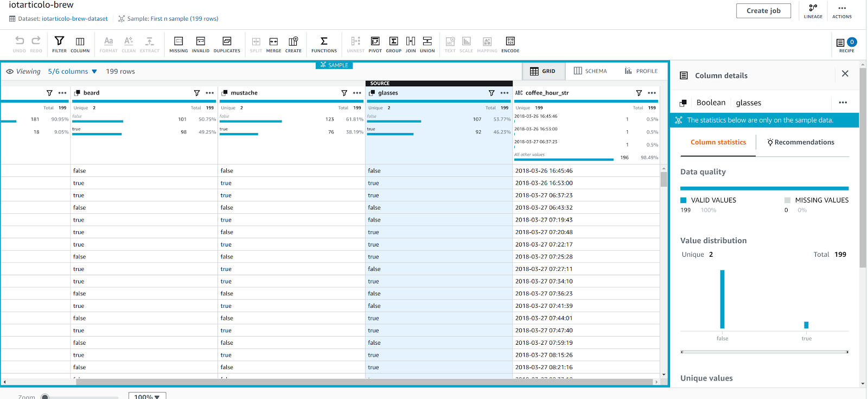Click the Create job button
This screenshot has height=399, width=868.
[x=763, y=11]
